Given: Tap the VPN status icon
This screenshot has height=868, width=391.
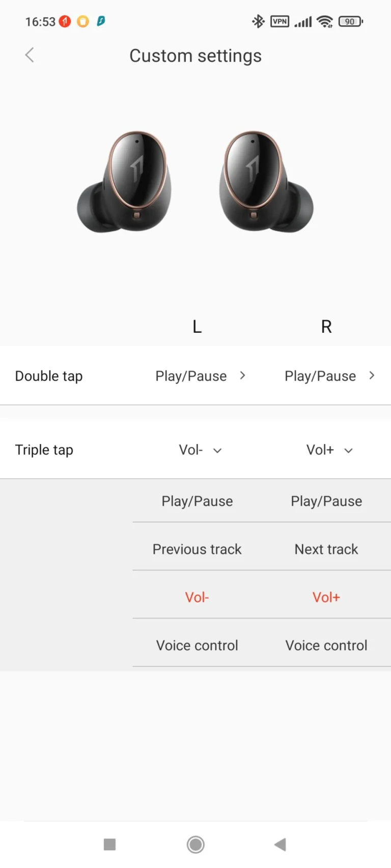Looking at the screenshot, I should click(280, 21).
